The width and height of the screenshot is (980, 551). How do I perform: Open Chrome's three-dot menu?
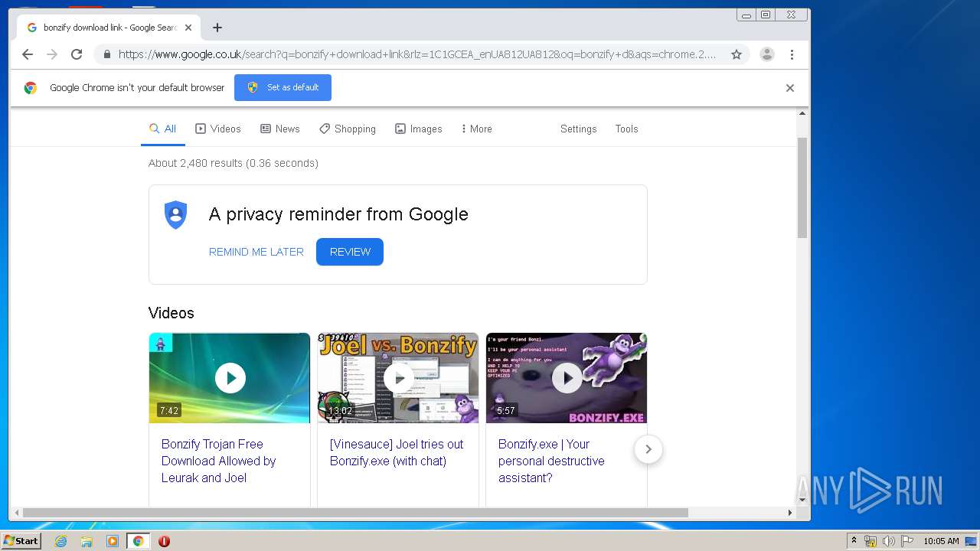(x=792, y=54)
